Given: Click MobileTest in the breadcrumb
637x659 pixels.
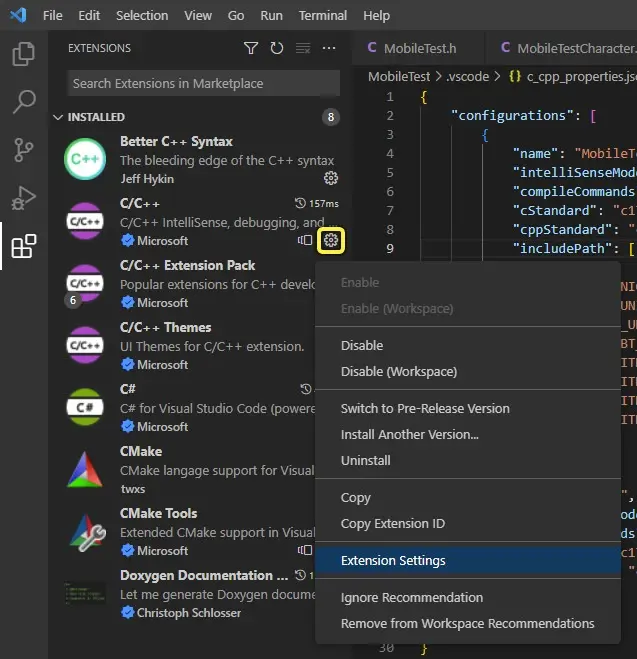Looking at the screenshot, I should 399,76.
